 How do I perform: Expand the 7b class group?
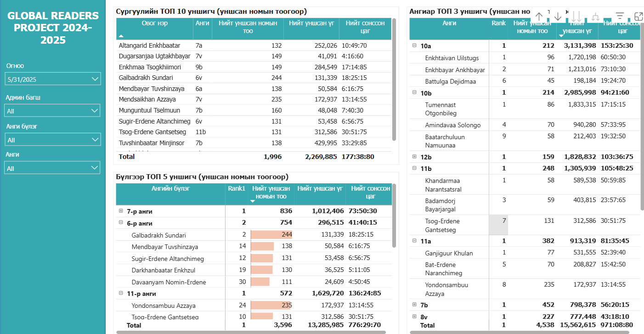(x=415, y=305)
